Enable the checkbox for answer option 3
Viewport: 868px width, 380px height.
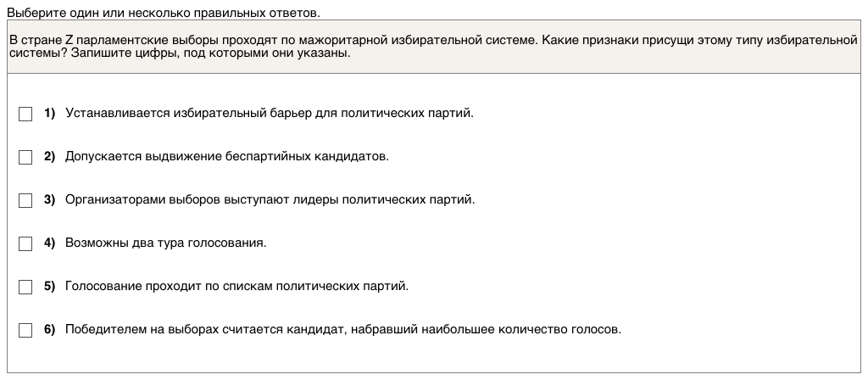click(25, 200)
